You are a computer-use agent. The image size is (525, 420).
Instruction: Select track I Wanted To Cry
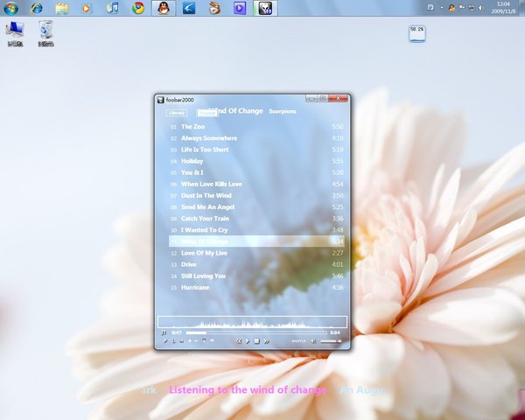256,230
